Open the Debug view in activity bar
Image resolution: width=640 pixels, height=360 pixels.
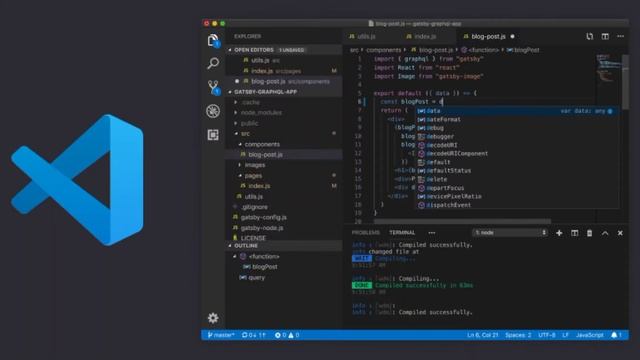coord(213,111)
